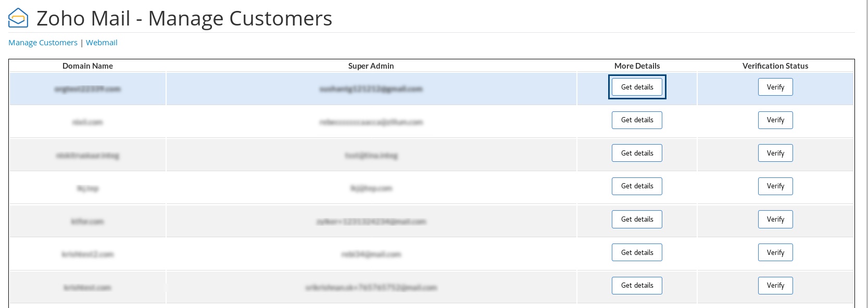This screenshot has width=868, height=308.
Task: Open the Webmail link
Action: click(102, 43)
